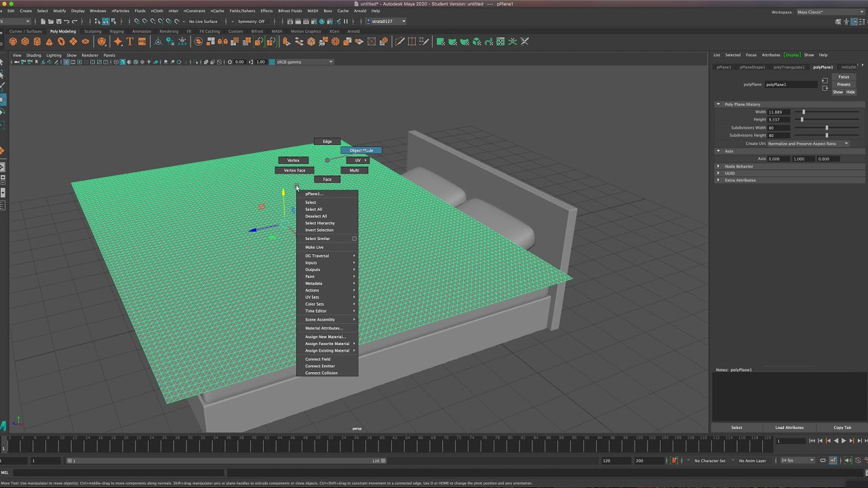This screenshot has height=488, width=868.
Task: Select the polygon Type text tool
Action: click(x=130, y=41)
